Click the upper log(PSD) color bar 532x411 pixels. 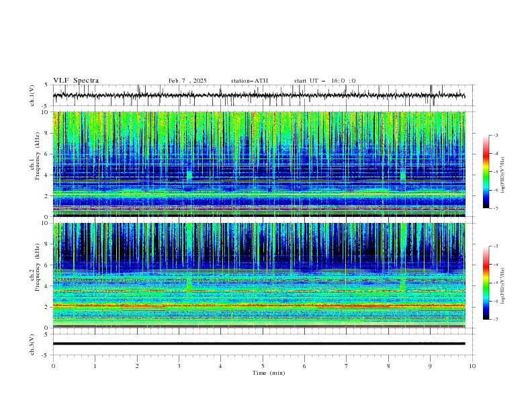486,172
